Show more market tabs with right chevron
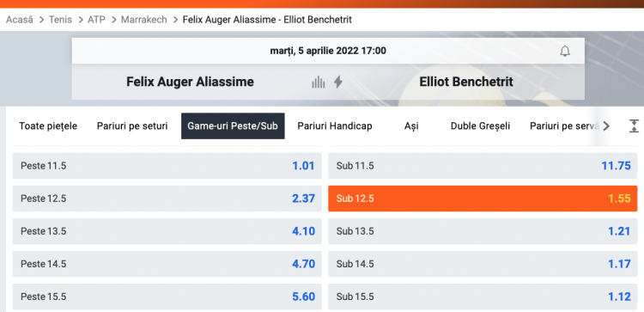 [x=606, y=125]
